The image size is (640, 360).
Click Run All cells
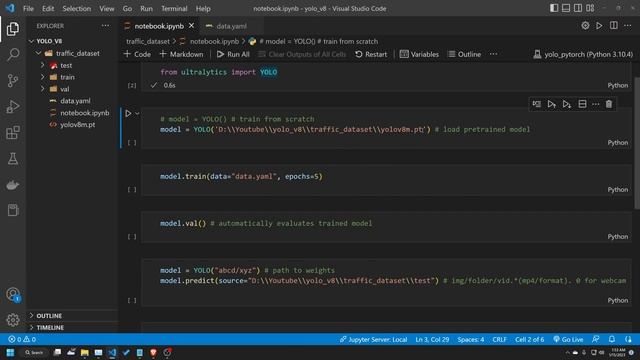[x=233, y=54]
